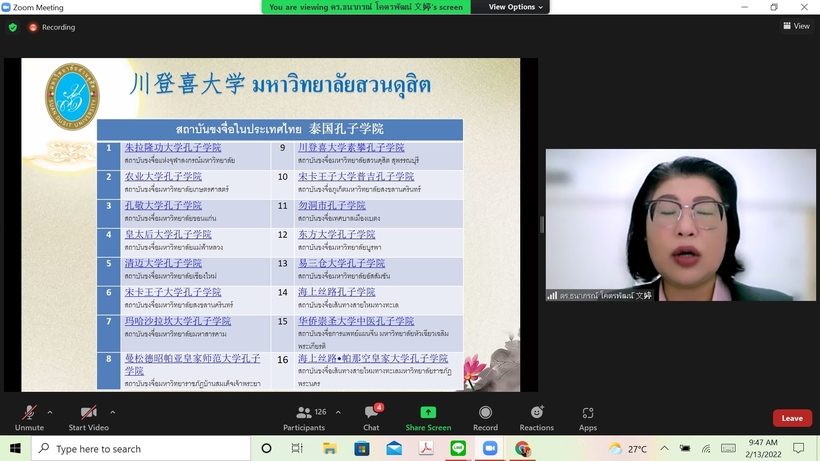Open the Participants panel
The height and width of the screenshot is (461, 820).
[x=304, y=417]
